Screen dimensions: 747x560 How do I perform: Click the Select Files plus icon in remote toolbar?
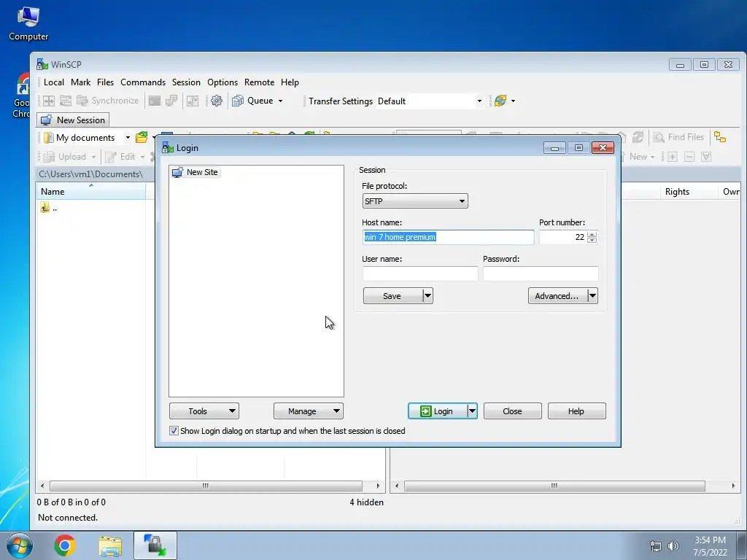(x=672, y=157)
